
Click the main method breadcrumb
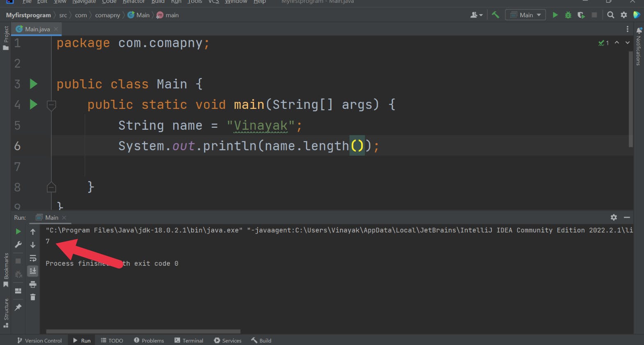tap(167, 15)
